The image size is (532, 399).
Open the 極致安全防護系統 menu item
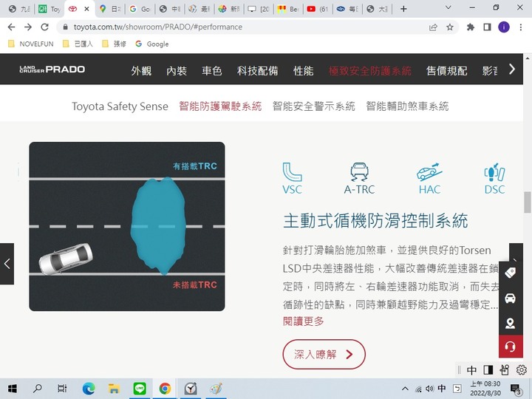[x=370, y=71]
